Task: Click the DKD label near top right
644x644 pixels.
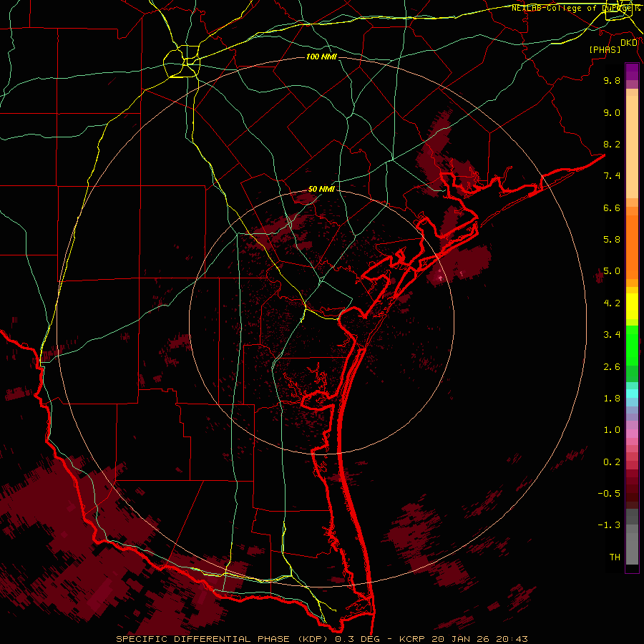Action: tap(628, 42)
